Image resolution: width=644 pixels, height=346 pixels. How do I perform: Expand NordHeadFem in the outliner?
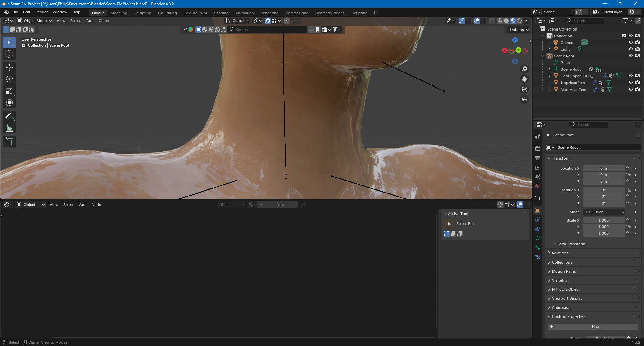[x=549, y=90]
